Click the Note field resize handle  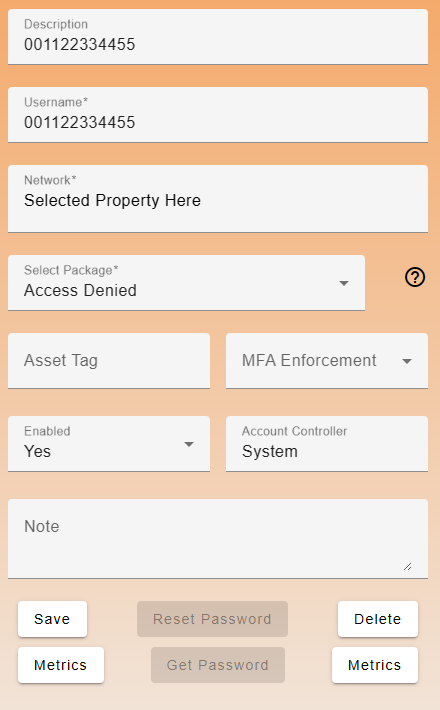click(x=407, y=566)
